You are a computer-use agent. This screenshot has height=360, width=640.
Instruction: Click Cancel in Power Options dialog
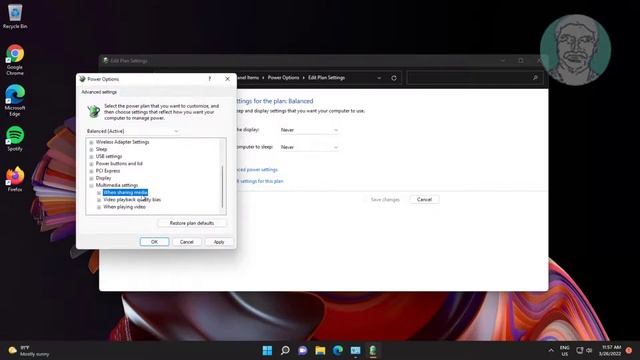tap(187, 242)
